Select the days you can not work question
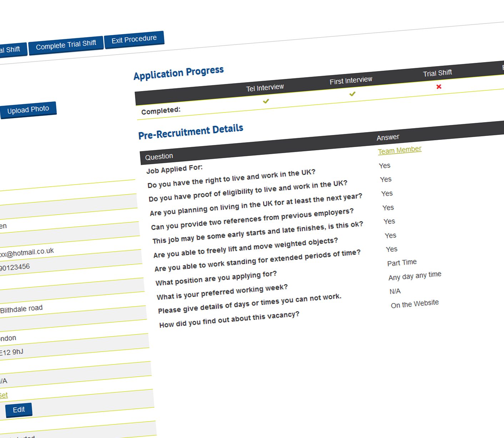504x438 pixels. pos(250,303)
